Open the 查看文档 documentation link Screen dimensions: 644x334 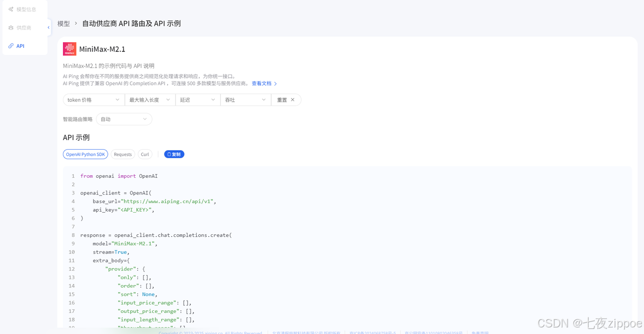point(262,84)
